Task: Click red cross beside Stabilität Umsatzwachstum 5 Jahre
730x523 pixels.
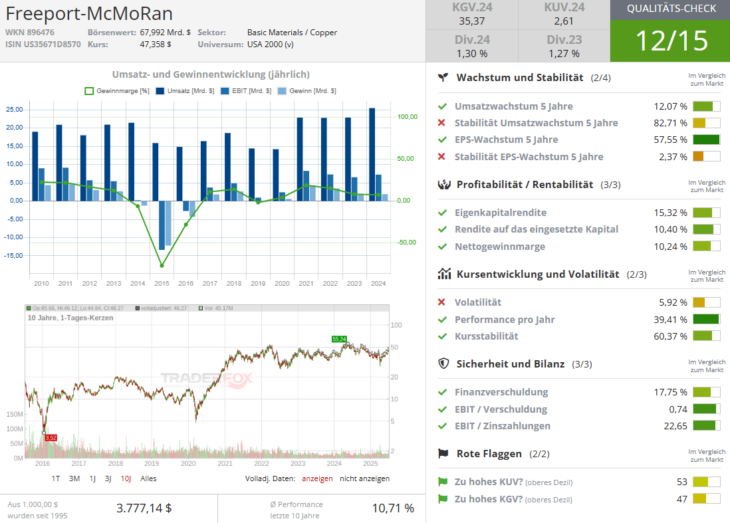Action: (x=442, y=123)
